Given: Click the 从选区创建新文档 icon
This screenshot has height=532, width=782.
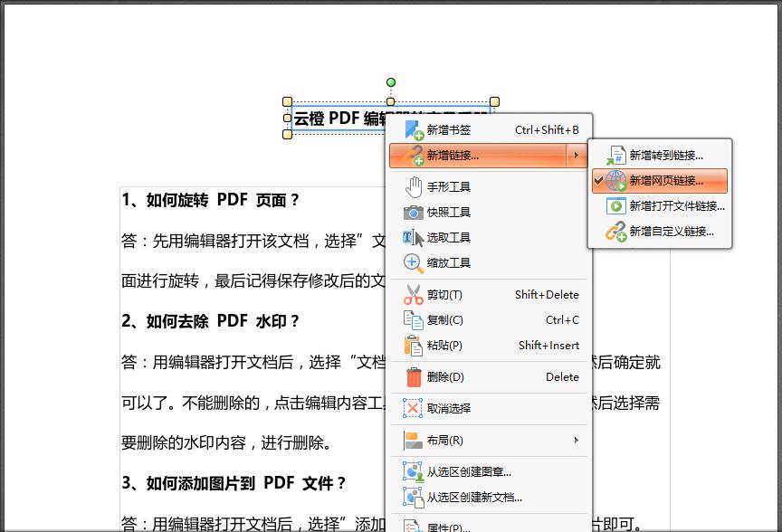Looking at the screenshot, I should (414, 498).
